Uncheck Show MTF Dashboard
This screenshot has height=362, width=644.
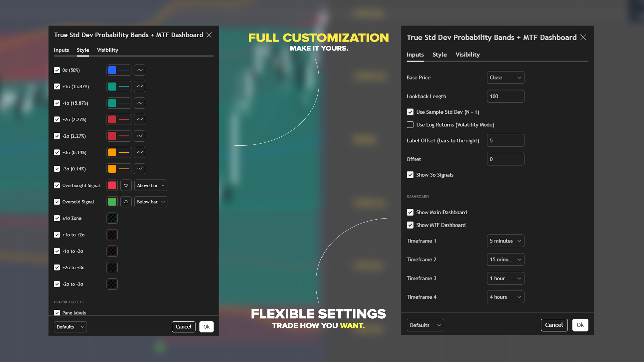(x=410, y=225)
